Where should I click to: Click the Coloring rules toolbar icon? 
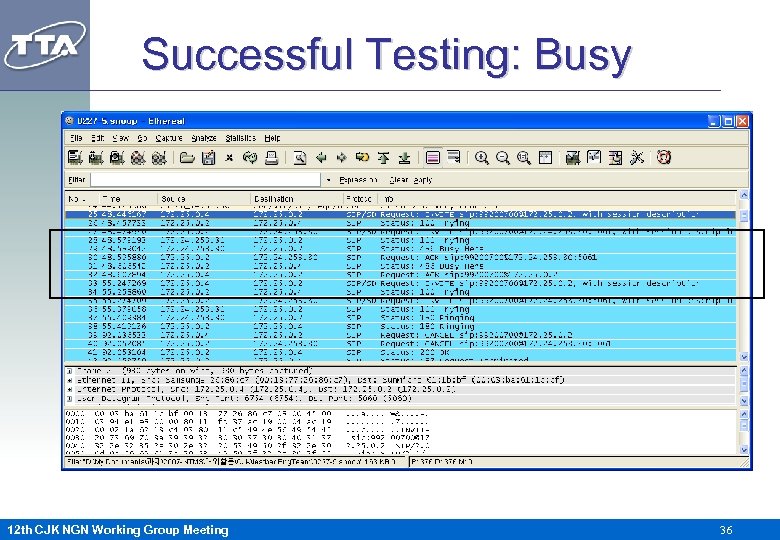[615, 158]
